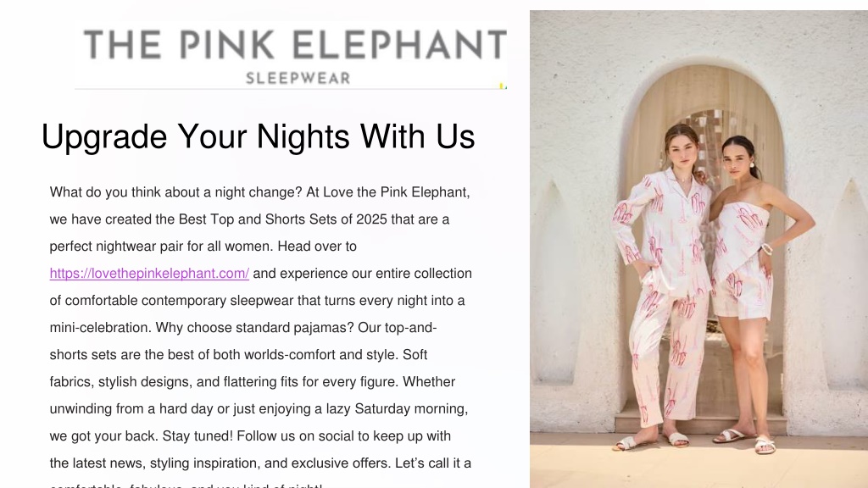Click the text 'What do you think about a night change?'

[176, 192]
